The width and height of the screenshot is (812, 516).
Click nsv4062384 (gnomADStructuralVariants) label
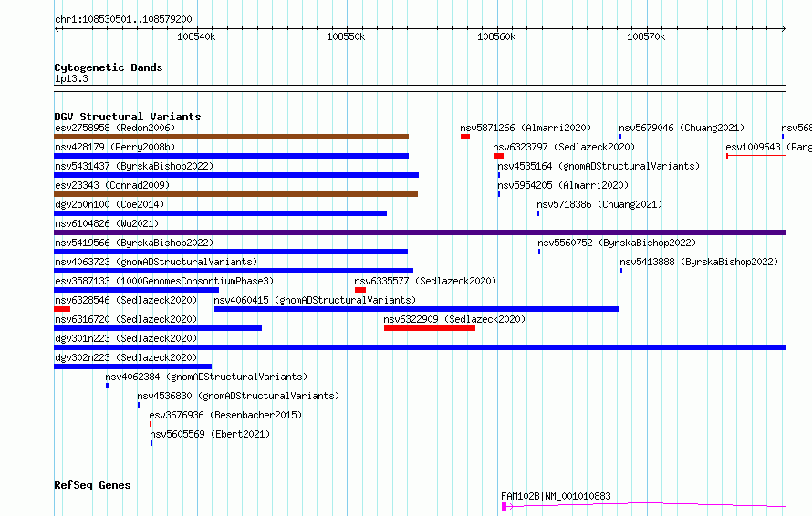pyautogui.click(x=206, y=377)
